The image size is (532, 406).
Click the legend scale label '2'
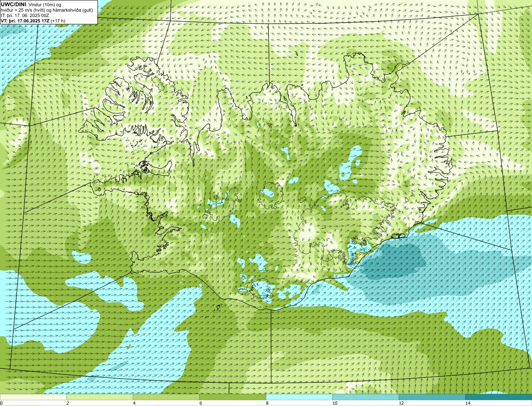67,403
